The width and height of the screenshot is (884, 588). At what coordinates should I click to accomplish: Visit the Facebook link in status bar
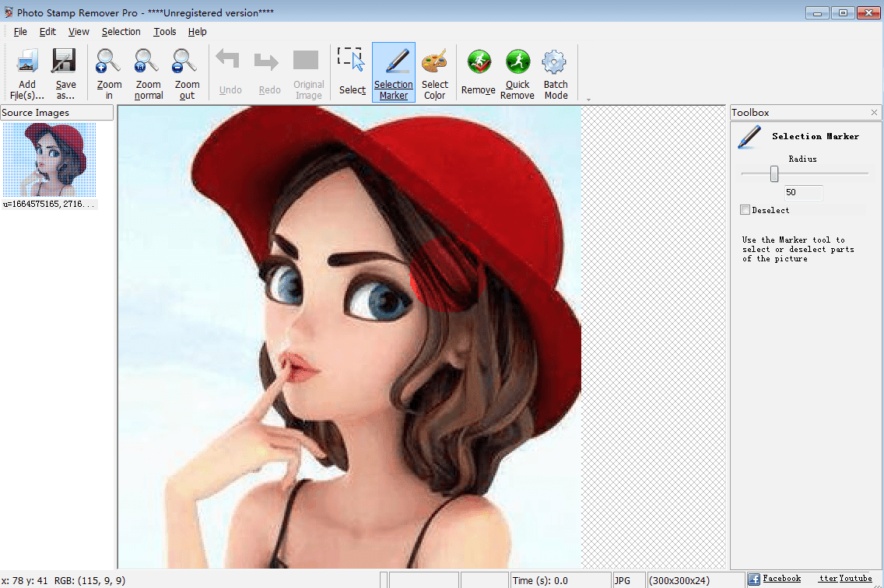tap(781, 579)
